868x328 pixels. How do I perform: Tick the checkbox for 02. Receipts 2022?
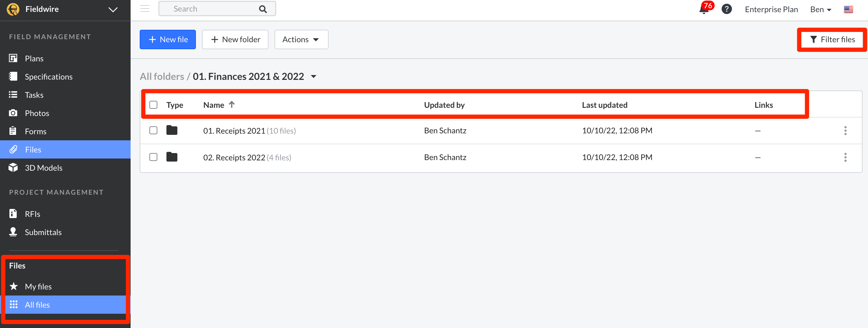pos(153,157)
